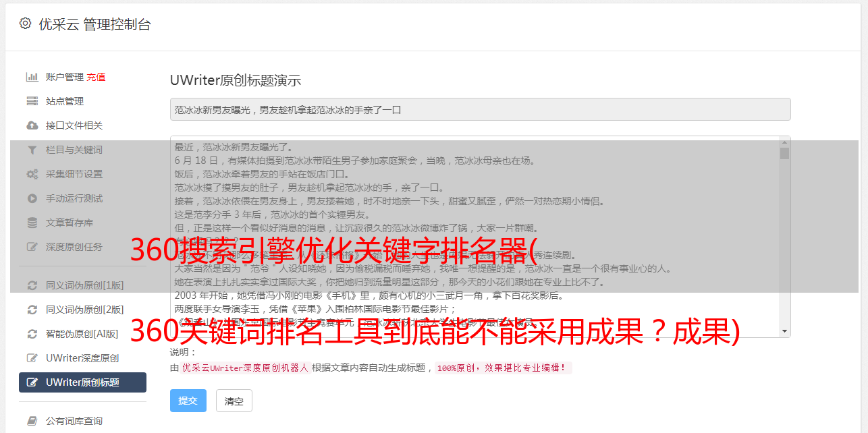This screenshot has width=868, height=433.
Task: Click the bar chart icon for 账户管理
Action: point(32,77)
